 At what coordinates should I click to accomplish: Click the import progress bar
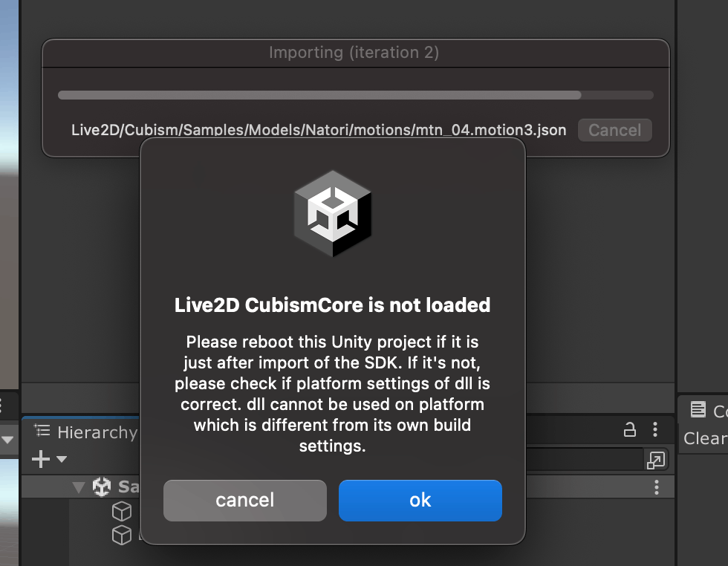[x=356, y=95]
